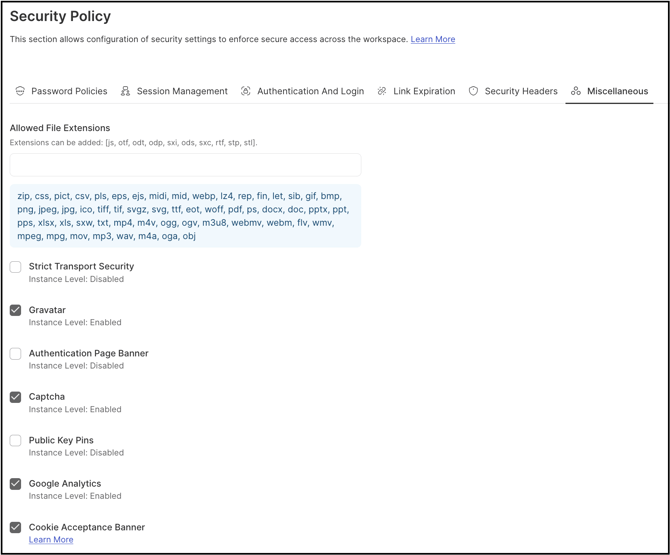Uncheck the Gravatar checkbox

[x=15, y=310]
